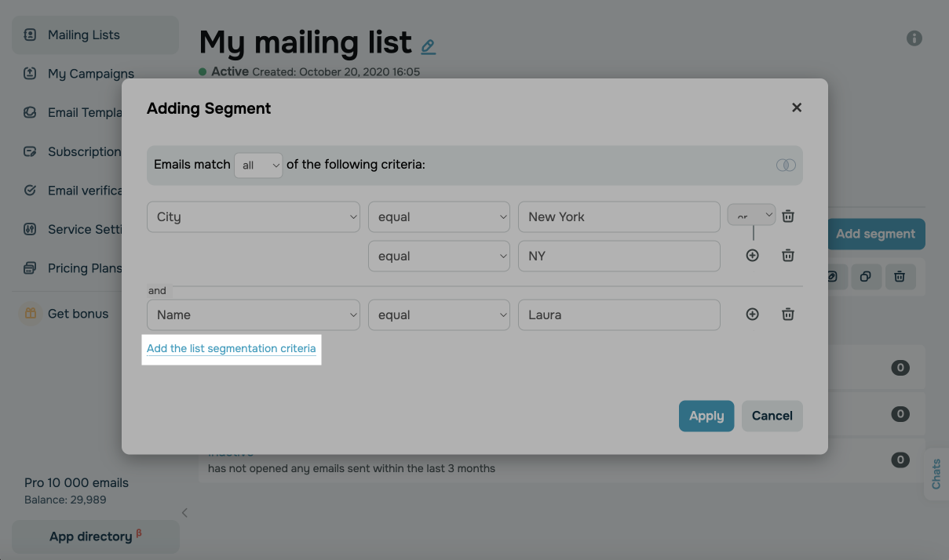Add condition to the Name criteria
The width and height of the screenshot is (949, 560).
coord(752,315)
